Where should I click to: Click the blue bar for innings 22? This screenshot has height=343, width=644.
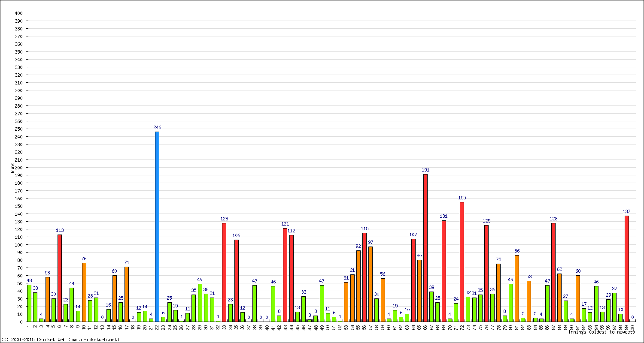(x=157, y=226)
